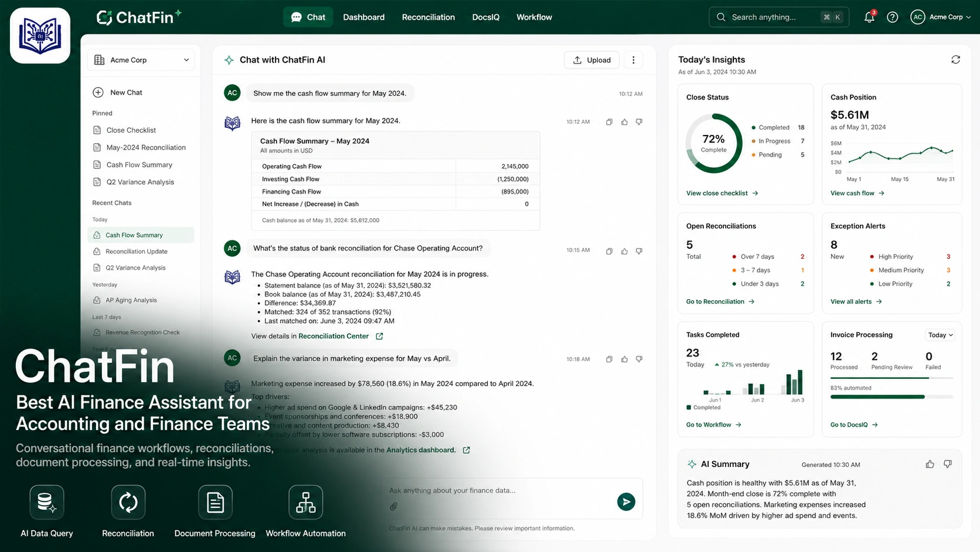Thumbs down the cash flow summary response
Image resolution: width=980 pixels, height=552 pixels.
point(639,122)
